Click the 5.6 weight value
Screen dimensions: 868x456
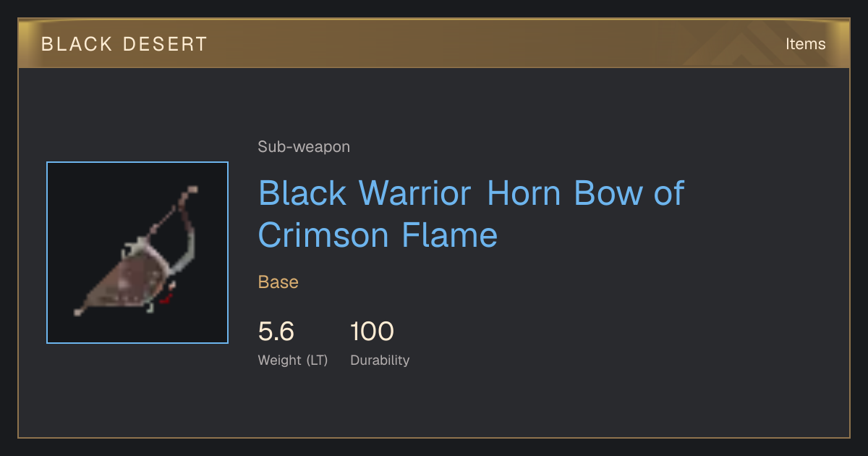(x=276, y=332)
